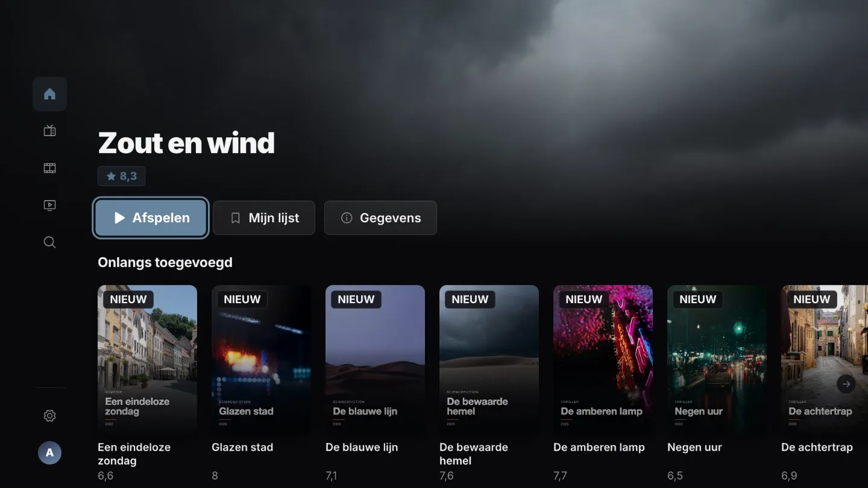Select the De achtertrap poster
The image size is (868, 488).
[825, 359]
